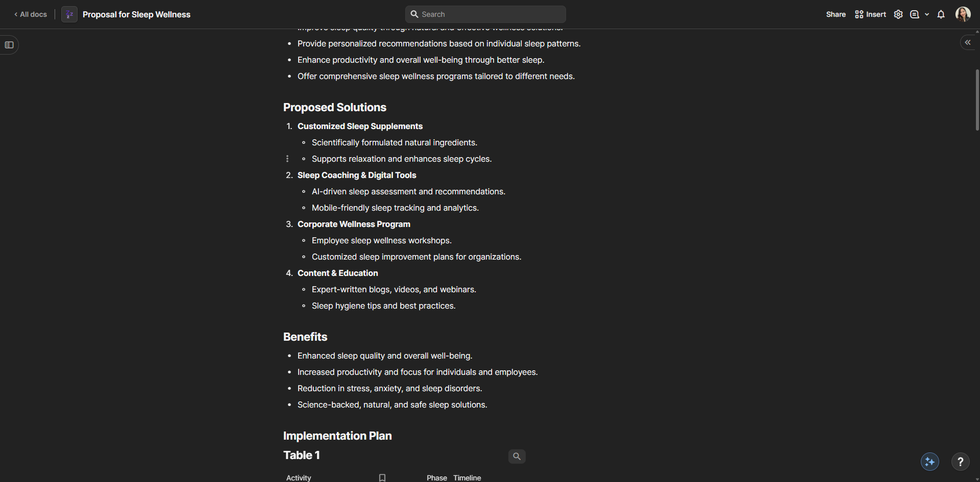
Task: Click the Timeline column header
Action: pos(467,478)
